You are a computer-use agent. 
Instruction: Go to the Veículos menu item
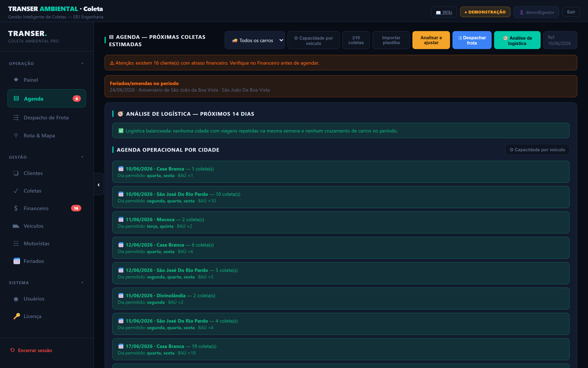47,226
